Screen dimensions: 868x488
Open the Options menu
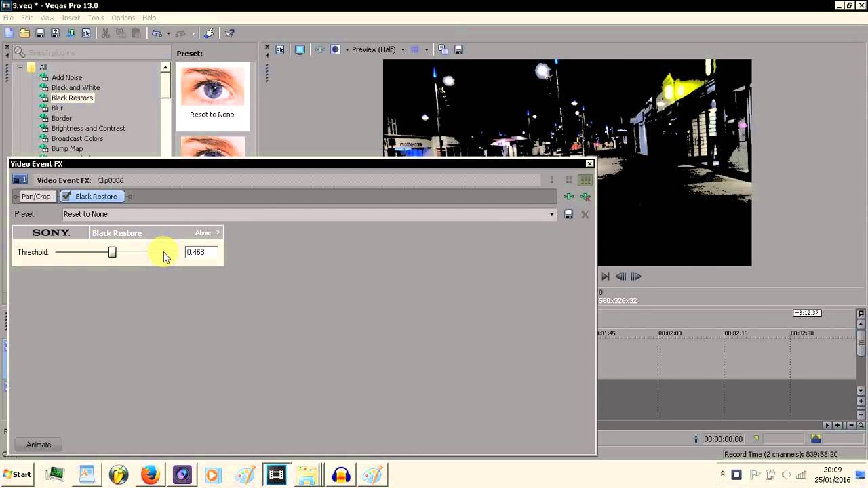coord(123,18)
